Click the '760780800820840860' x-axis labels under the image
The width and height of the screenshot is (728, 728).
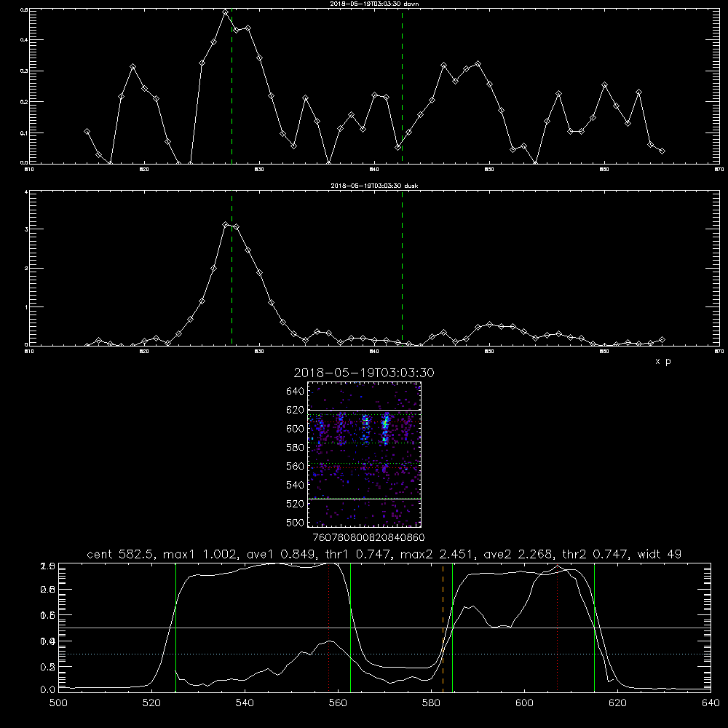(x=369, y=537)
